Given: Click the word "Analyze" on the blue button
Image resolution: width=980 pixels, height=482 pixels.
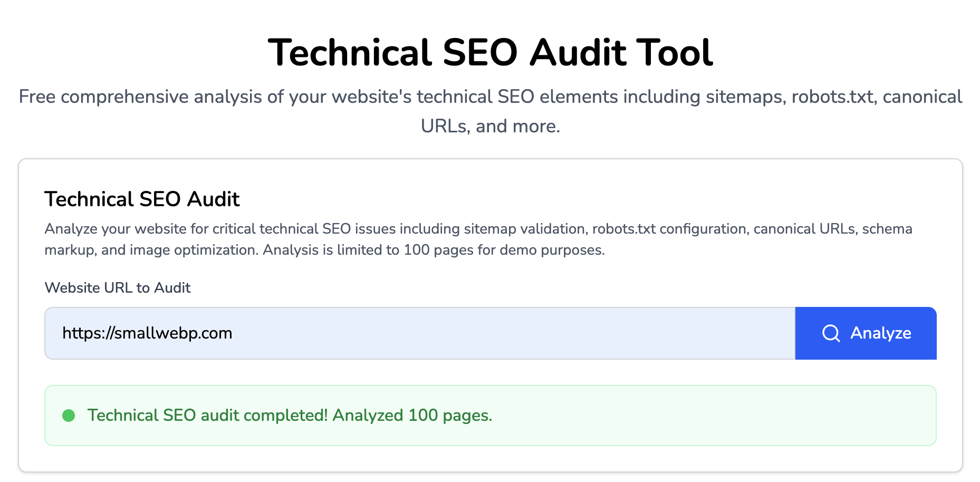Looking at the screenshot, I should pos(880,333).
